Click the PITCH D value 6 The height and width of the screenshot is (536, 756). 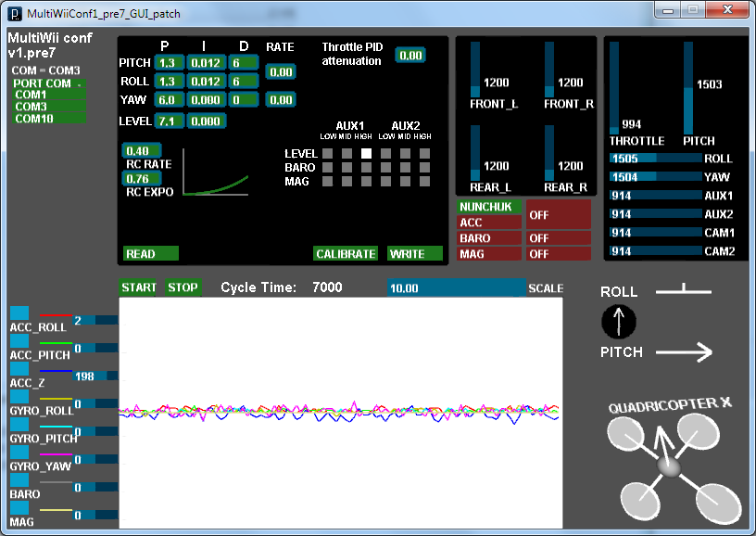(x=244, y=63)
